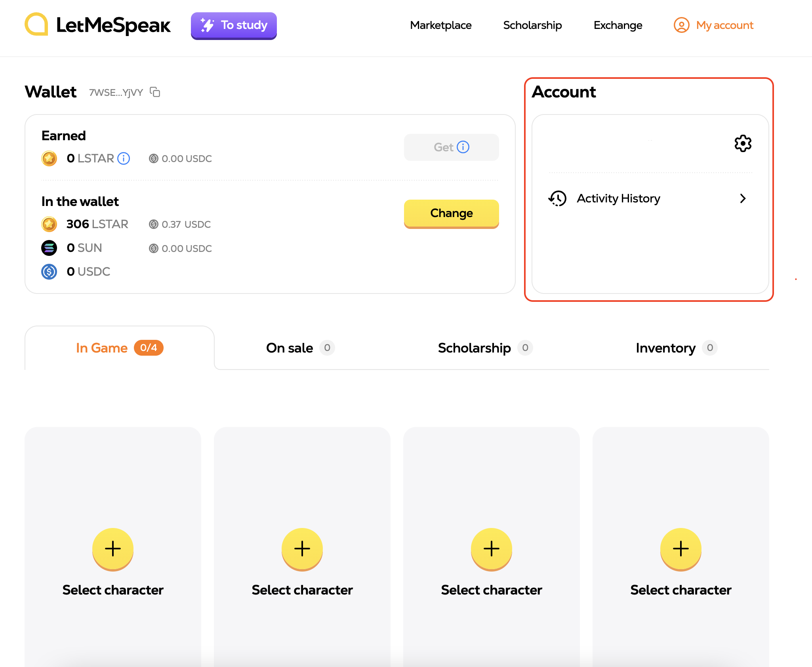This screenshot has width=812, height=667.
Task: Click the Get button for earned LSTAR
Action: pos(452,147)
